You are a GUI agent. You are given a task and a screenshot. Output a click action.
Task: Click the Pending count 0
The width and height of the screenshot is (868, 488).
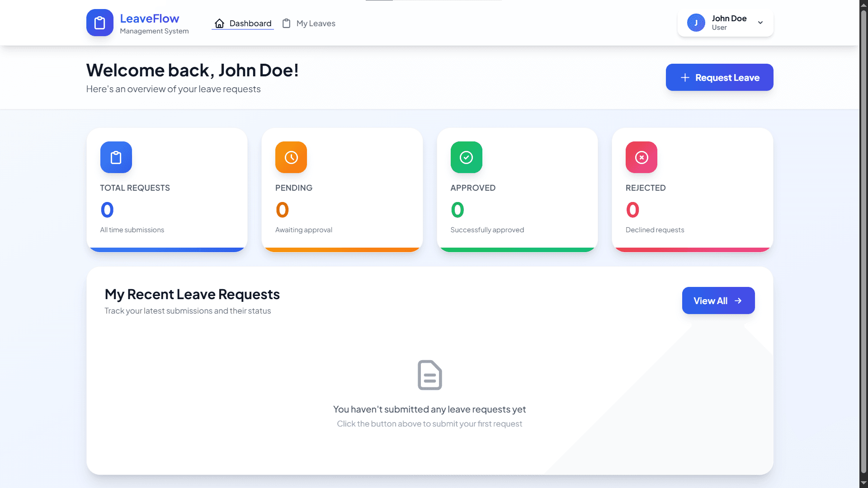pos(282,210)
